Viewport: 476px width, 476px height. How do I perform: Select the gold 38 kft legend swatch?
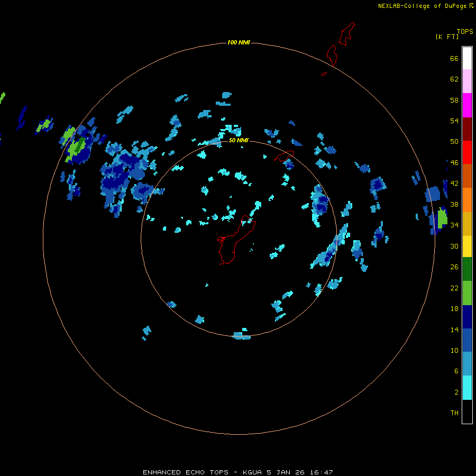[467, 224]
